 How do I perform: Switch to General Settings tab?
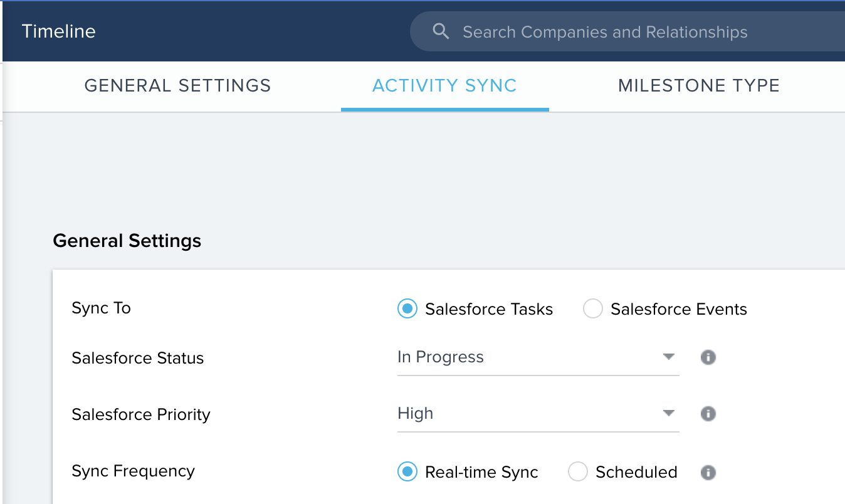[178, 86]
